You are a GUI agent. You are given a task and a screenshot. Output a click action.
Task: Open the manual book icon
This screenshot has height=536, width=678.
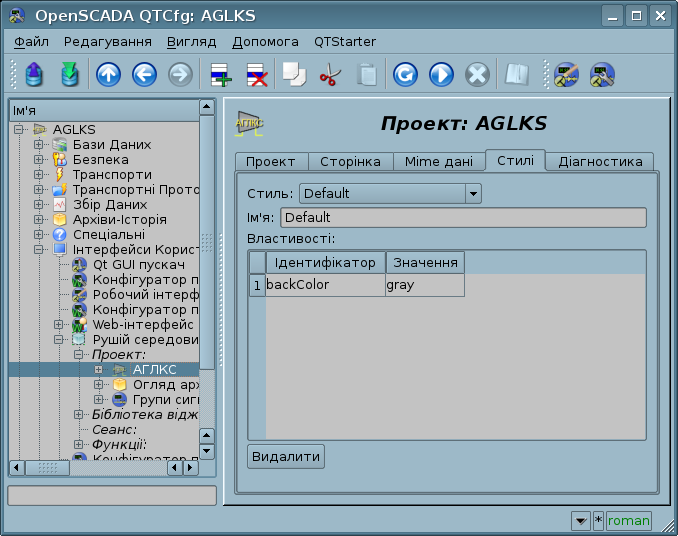click(x=517, y=74)
